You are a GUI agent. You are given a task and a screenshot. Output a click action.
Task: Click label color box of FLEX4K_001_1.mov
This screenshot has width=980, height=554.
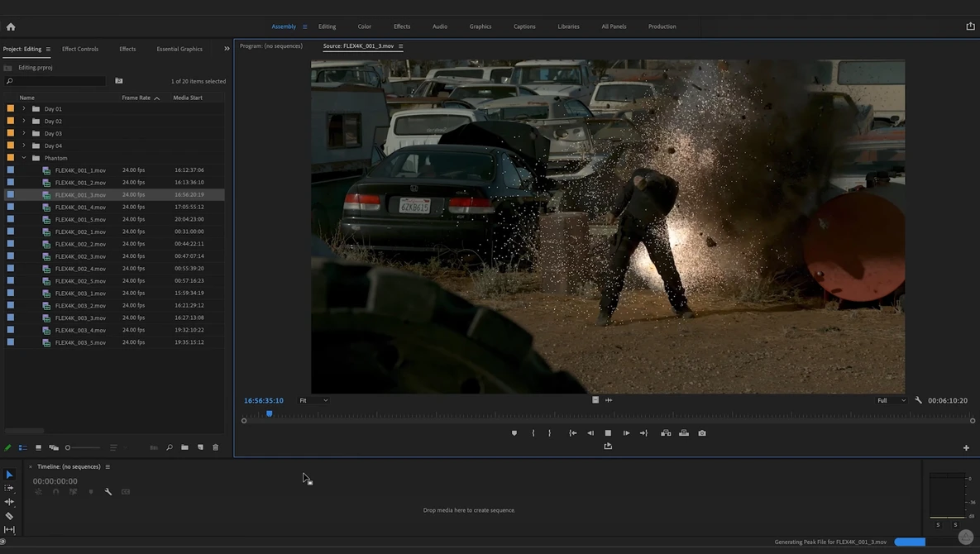11,170
